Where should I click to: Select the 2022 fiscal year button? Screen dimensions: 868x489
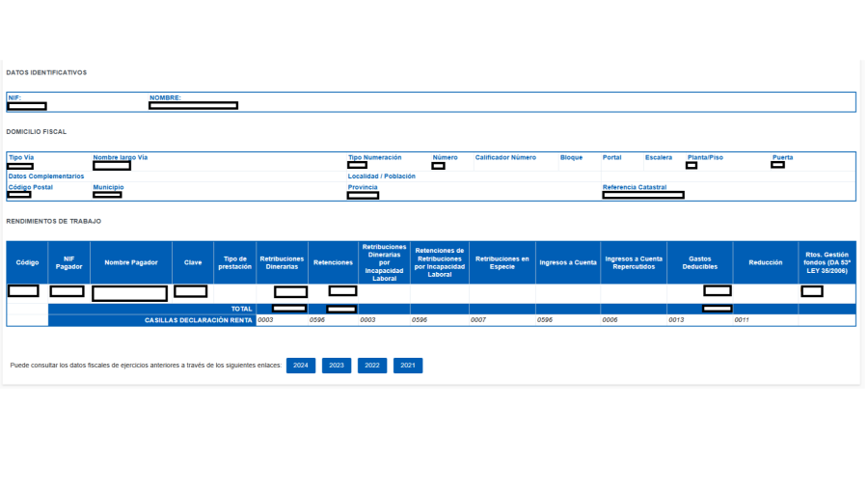pos(371,366)
